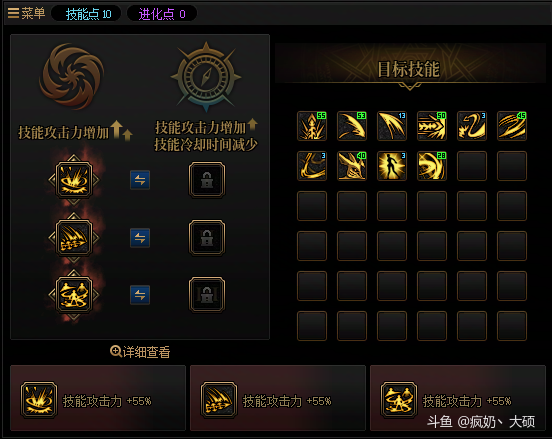The height and width of the screenshot is (439, 552).
Task: Click the third locked skill slot
Action: tap(207, 295)
